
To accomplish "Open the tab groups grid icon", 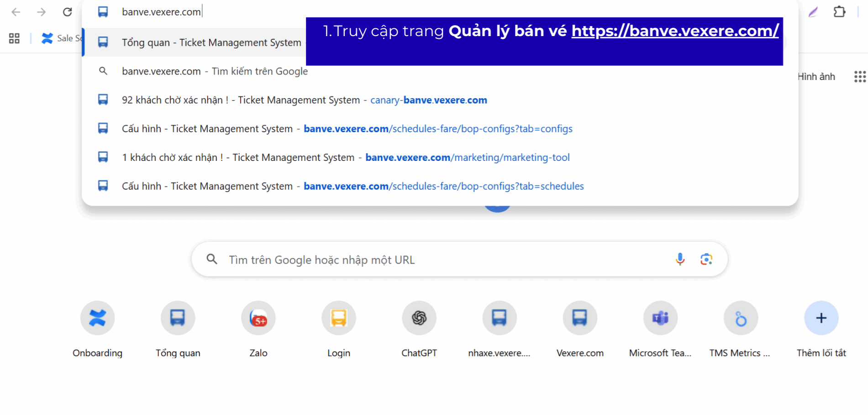I will [x=14, y=38].
